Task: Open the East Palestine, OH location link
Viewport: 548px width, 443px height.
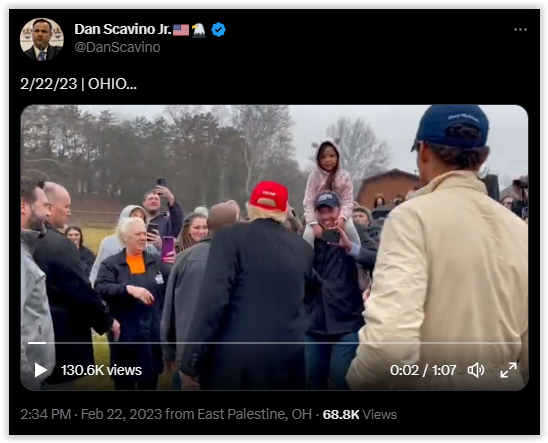Action: [254, 414]
